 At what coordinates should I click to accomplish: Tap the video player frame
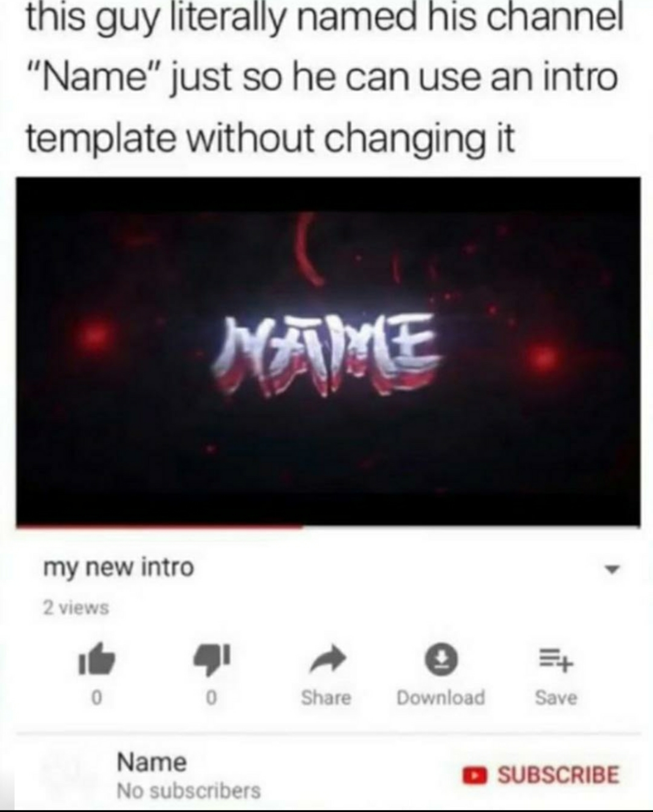328,351
